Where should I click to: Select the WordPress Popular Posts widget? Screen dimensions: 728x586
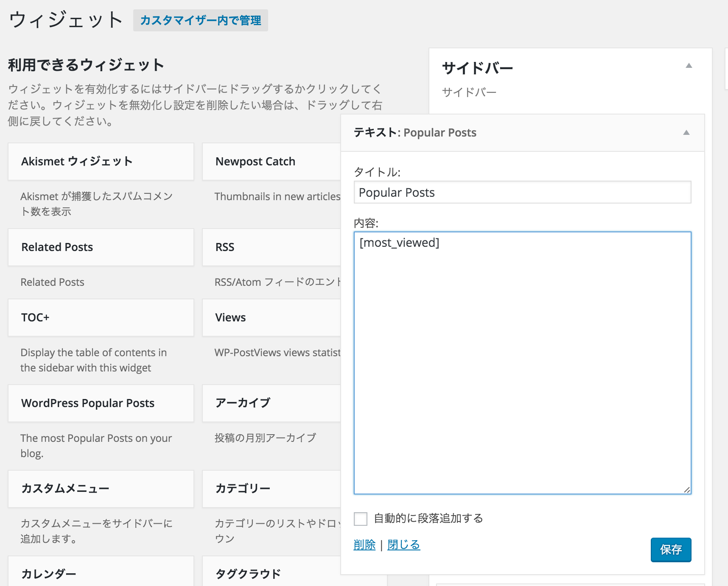[101, 403]
